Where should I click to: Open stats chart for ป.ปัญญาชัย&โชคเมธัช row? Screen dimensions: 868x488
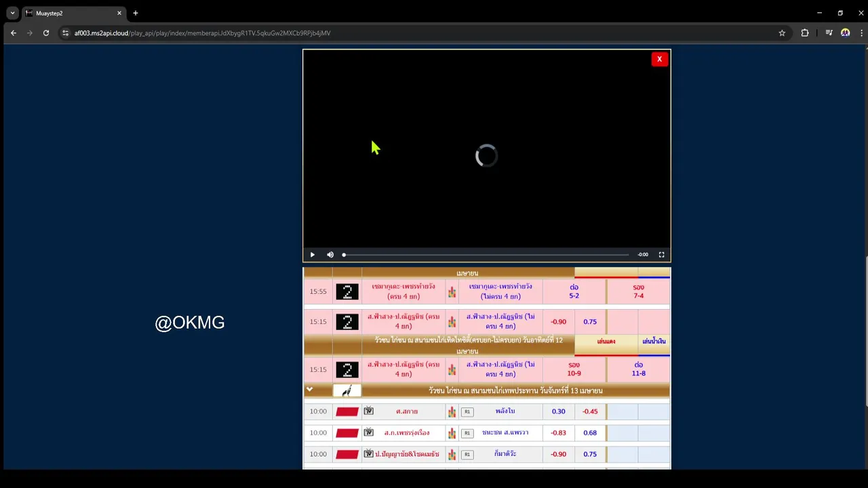coord(452,454)
